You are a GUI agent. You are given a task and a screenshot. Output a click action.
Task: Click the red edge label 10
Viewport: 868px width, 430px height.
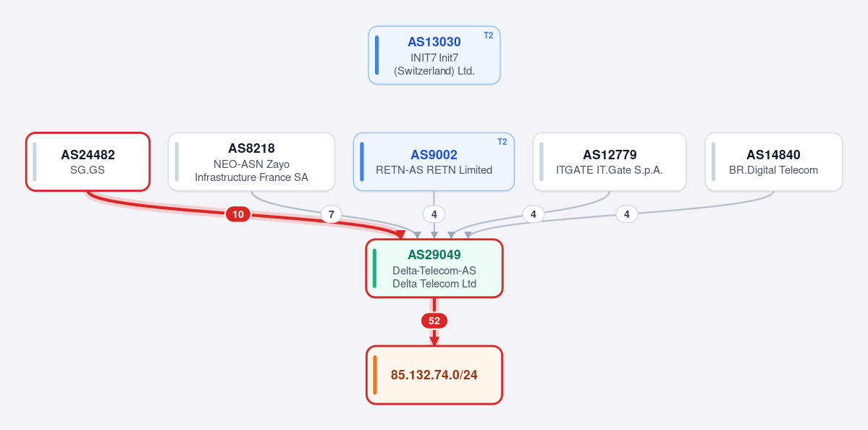pyautogui.click(x=238, y=214)
